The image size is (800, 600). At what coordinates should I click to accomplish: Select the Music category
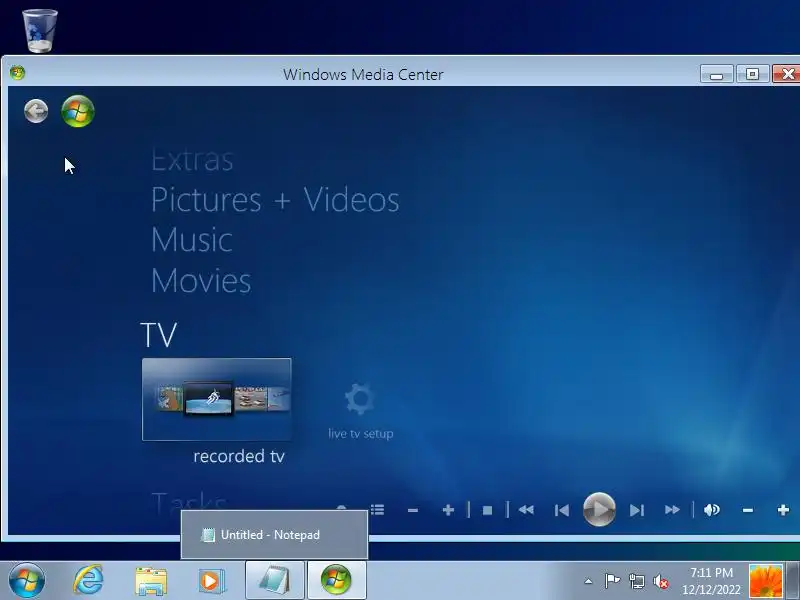192,240
